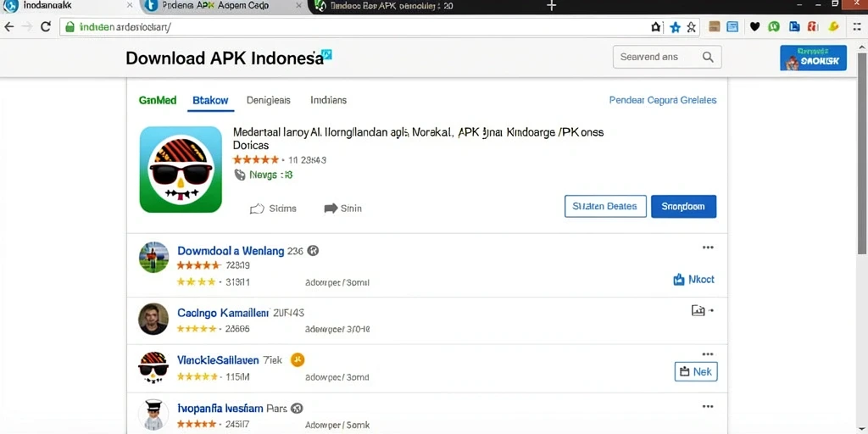Open the Imdiians tab
This screenshot has width=868, height=434.
(x=328, y=100)
